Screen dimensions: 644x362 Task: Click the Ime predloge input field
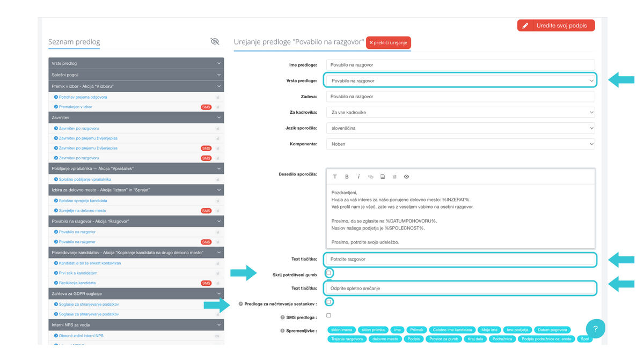[460, 65]
